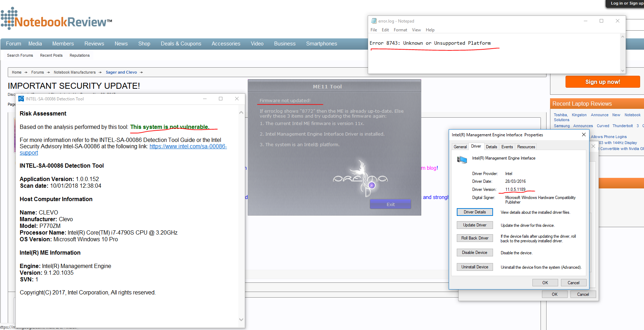Viewport: 644px width, 330px height.
Task: Open the Events tab in Properties
Action: (507, 147)
